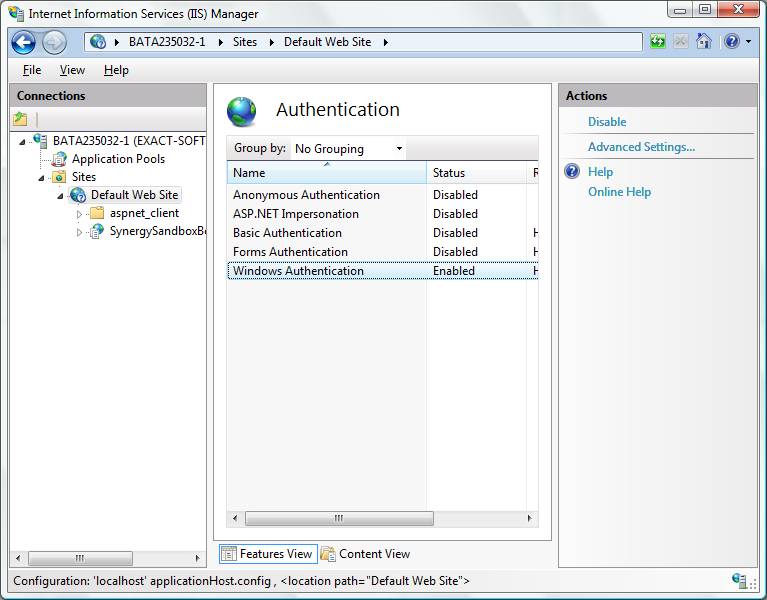Click the Online Help link
This screenshot has width=767, height=600.
click(x=619, y=192)
